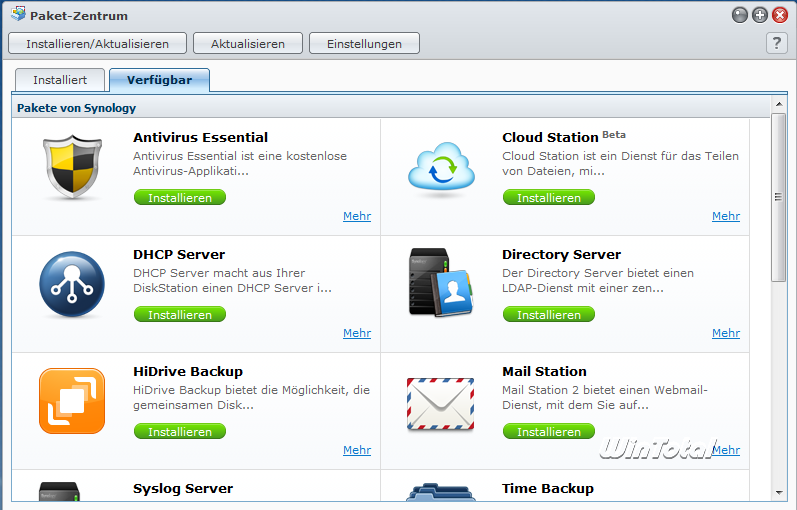Click the DHCP Server network icon

pos(72,284)
